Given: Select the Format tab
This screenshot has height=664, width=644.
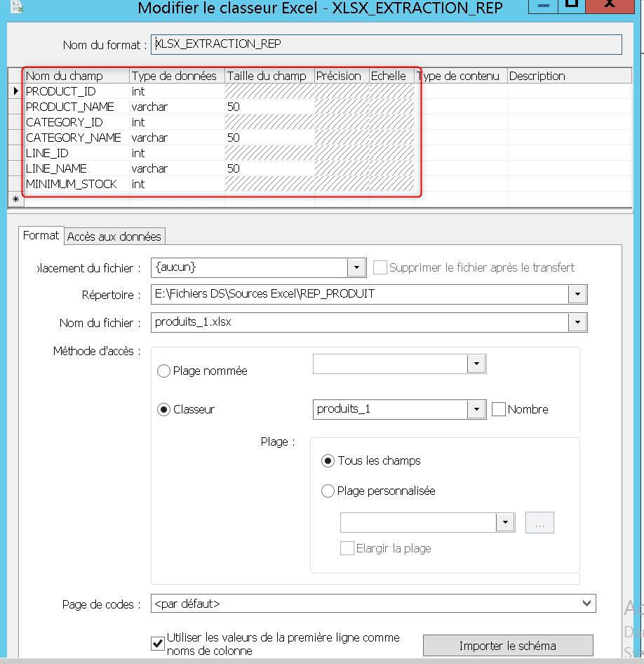Looking at the screenshot, I should 41,236.
